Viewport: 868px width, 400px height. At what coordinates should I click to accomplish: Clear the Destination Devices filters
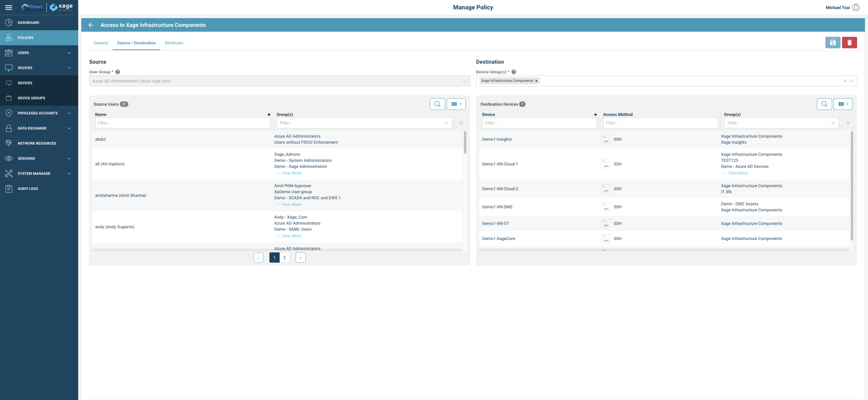click(848, 123)
